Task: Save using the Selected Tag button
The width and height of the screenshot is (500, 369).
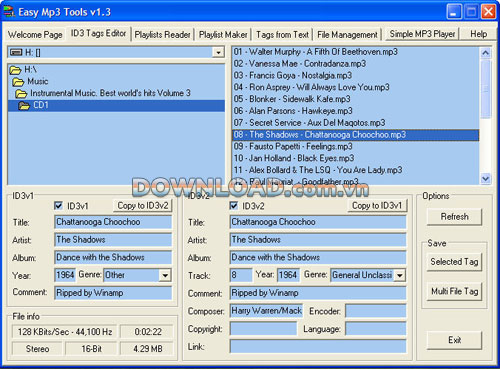Action: pos(454,262)
